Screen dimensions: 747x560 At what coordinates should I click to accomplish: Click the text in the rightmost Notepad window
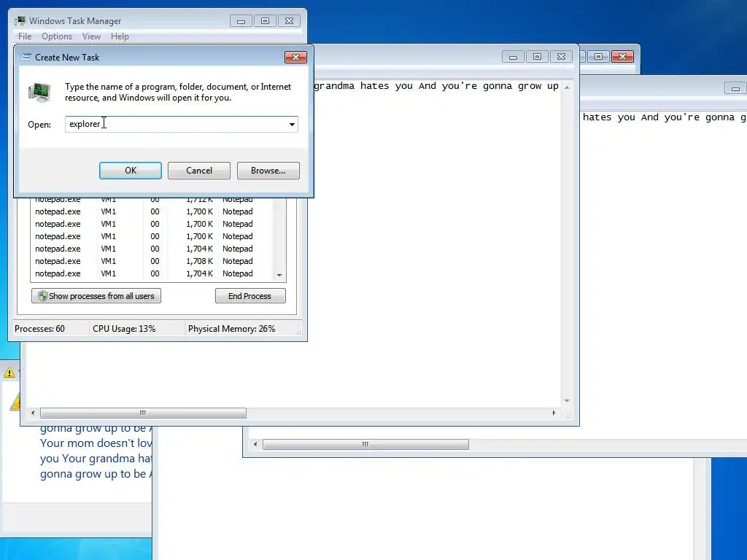click(x=665, y=117)
